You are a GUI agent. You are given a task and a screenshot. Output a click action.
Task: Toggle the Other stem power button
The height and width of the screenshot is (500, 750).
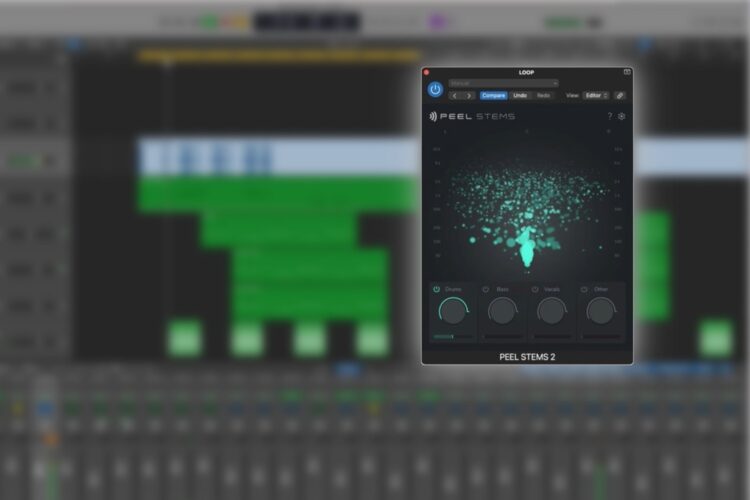click(584, 289)
